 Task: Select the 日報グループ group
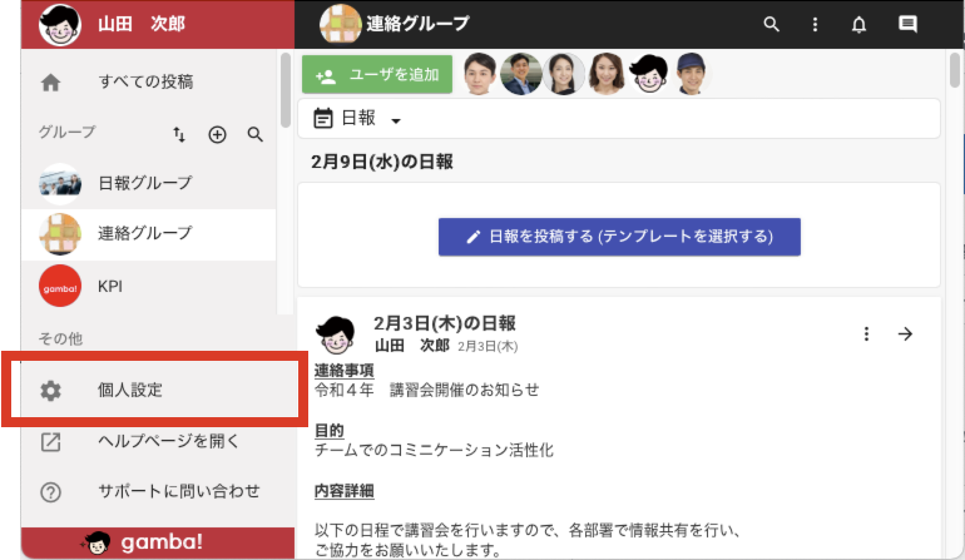click(149, 183)
